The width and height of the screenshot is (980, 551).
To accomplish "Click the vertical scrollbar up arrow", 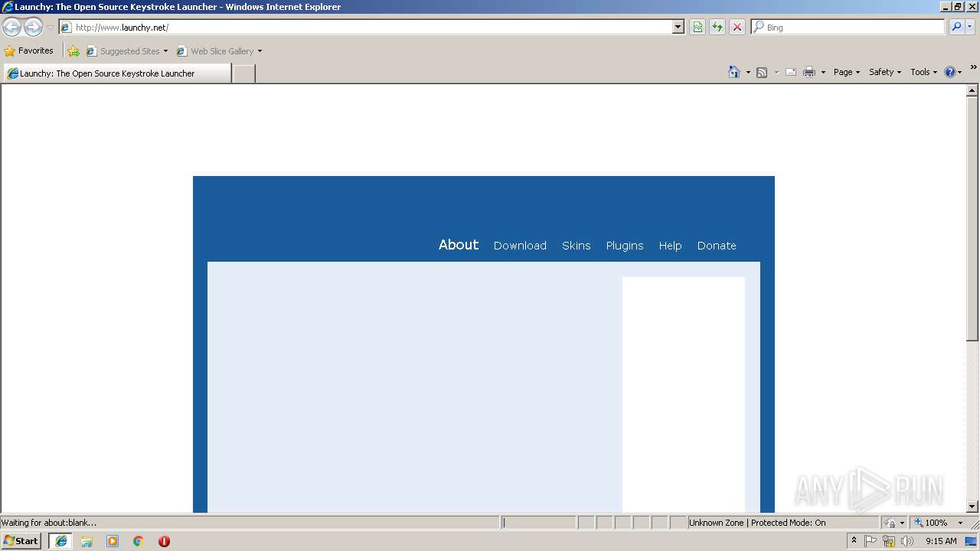I will coord(972,90).
